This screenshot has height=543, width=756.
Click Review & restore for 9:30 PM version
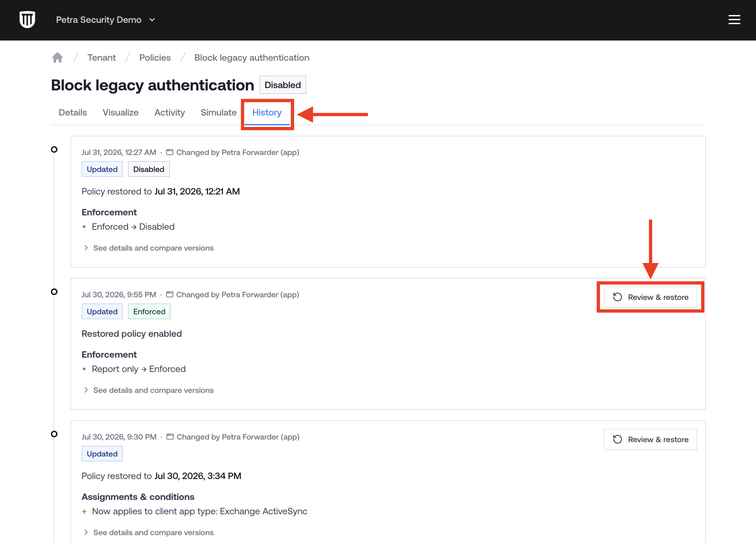[650, 439]
